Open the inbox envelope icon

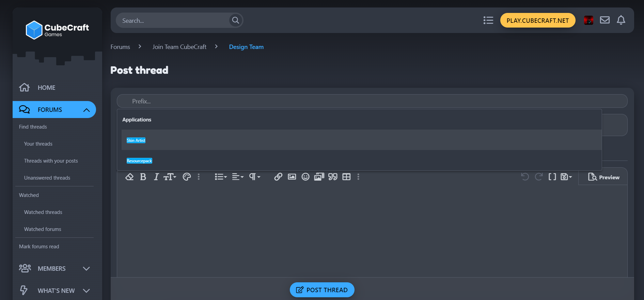[x=605, y=20]
